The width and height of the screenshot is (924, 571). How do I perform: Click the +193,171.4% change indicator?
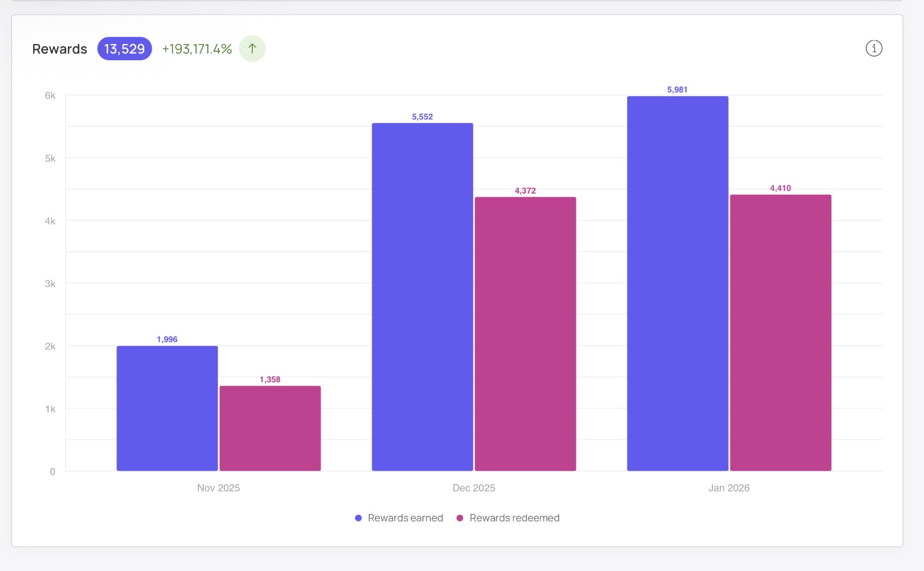coord(197,49)
